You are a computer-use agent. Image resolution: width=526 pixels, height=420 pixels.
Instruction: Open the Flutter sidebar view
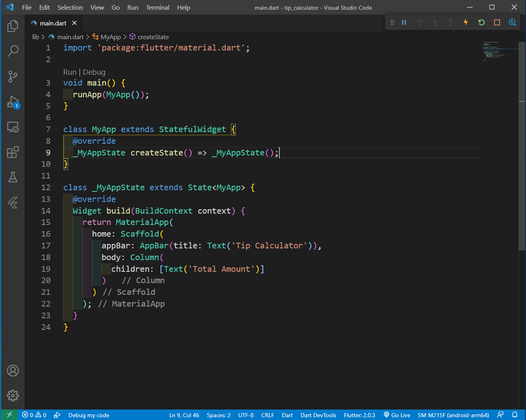tap(13, 202)
